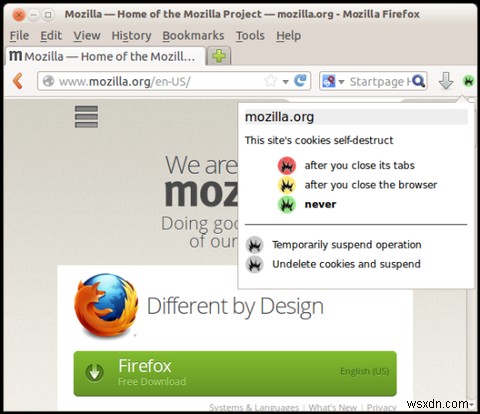Open new tab with green plus
This screenshot has width=480, height=414.
pos(219,56)
